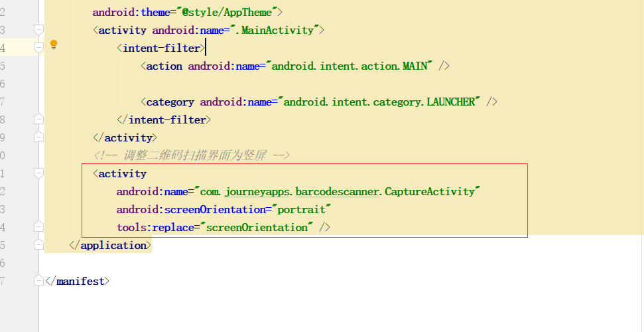
Task: Collapse the .MainActivity activity fold marker
Action: pos(38,30)
